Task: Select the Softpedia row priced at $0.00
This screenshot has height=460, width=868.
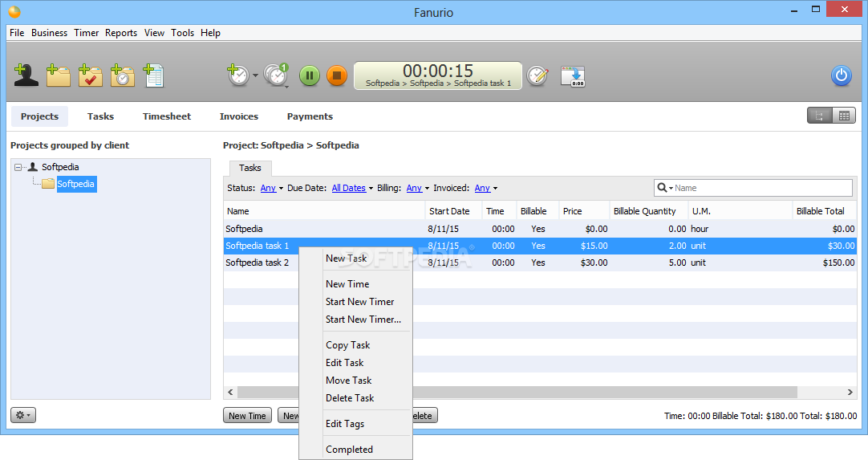Action: tap(540, 229)
